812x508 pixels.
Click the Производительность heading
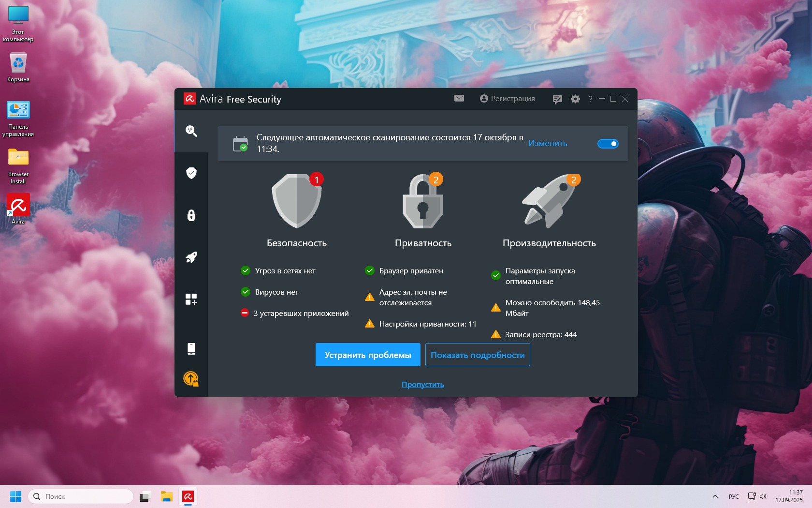click(x=550, y=243)
